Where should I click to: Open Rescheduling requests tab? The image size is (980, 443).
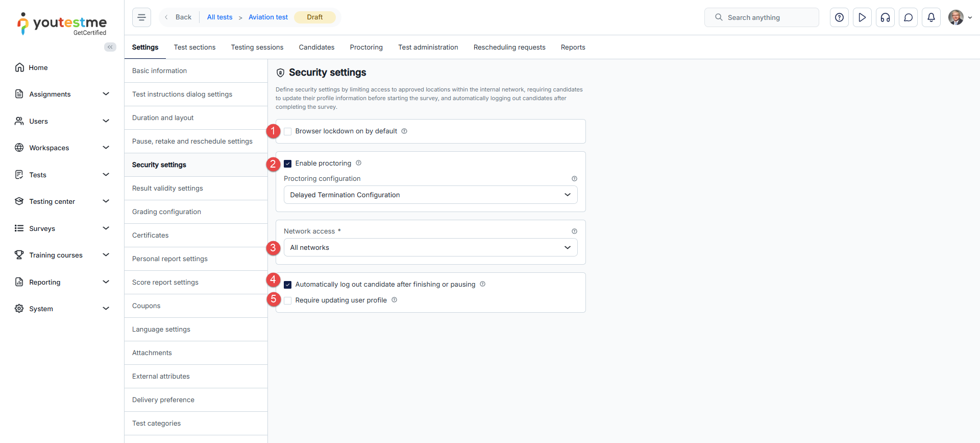[509, 47]
